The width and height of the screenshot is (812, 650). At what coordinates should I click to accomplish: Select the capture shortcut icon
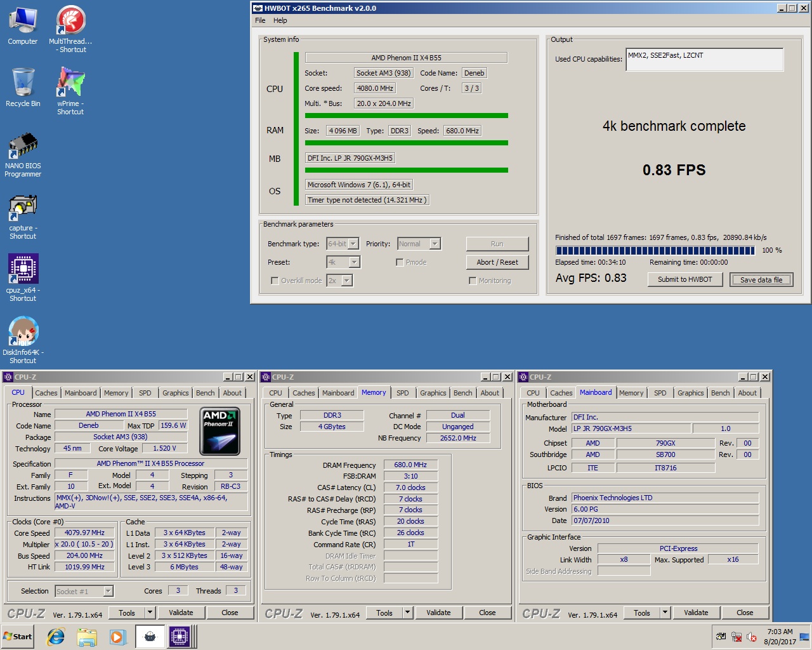point(23,216)
